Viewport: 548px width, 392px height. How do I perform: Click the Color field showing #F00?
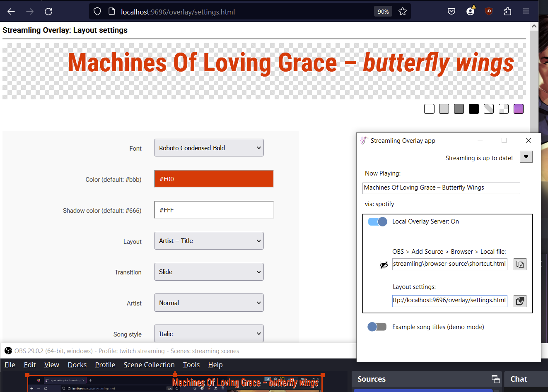click(214, 179)
